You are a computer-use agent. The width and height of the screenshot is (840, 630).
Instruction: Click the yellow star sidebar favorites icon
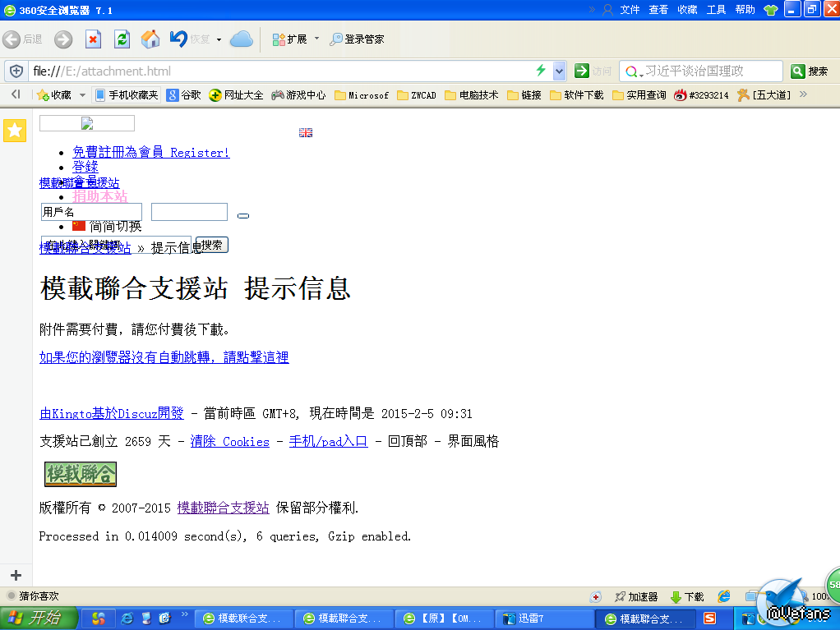(x=15, y=130)
